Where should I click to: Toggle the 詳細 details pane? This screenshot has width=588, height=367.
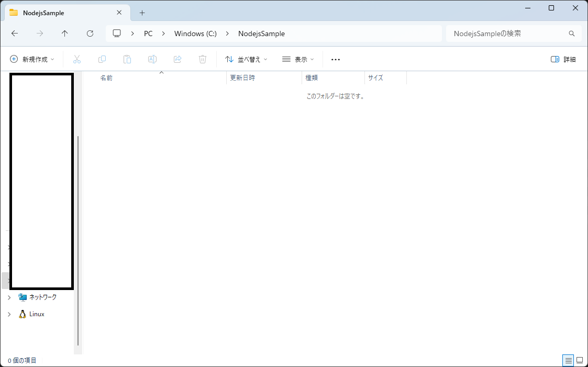pyautogui.click(x=563, y=59)
